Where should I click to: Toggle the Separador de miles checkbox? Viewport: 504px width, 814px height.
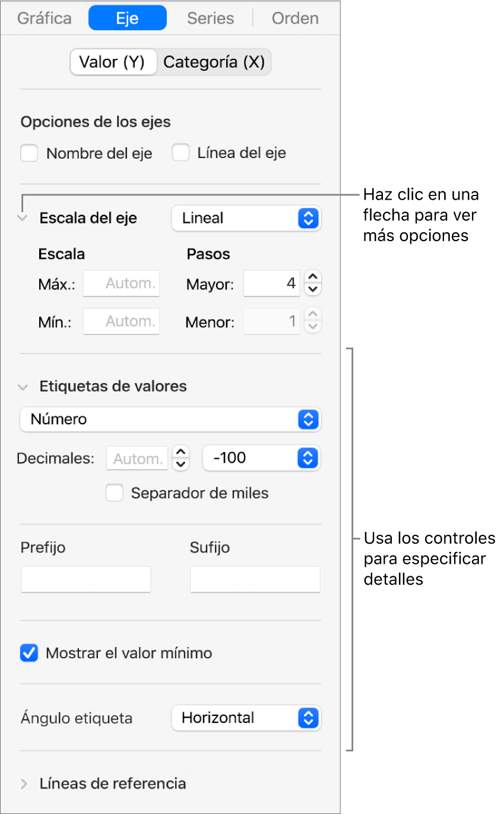(x=114, y=493)
